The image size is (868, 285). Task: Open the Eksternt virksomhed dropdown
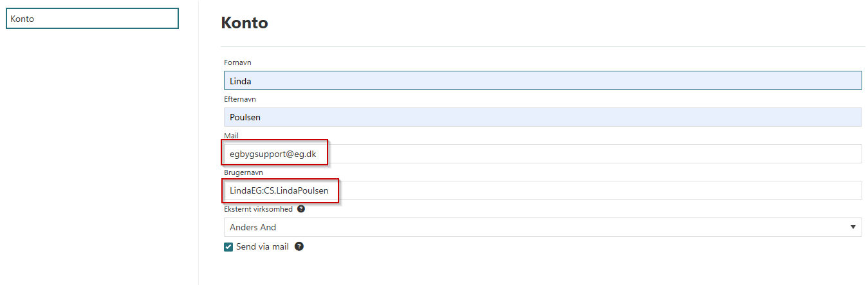pos(542,227)
